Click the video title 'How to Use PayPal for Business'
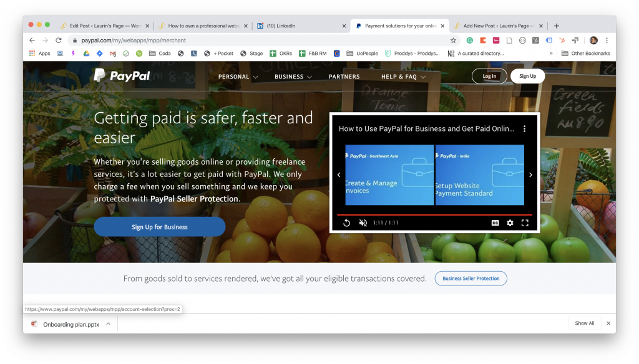Screen dimensions: 639x364 click(426, 128)
